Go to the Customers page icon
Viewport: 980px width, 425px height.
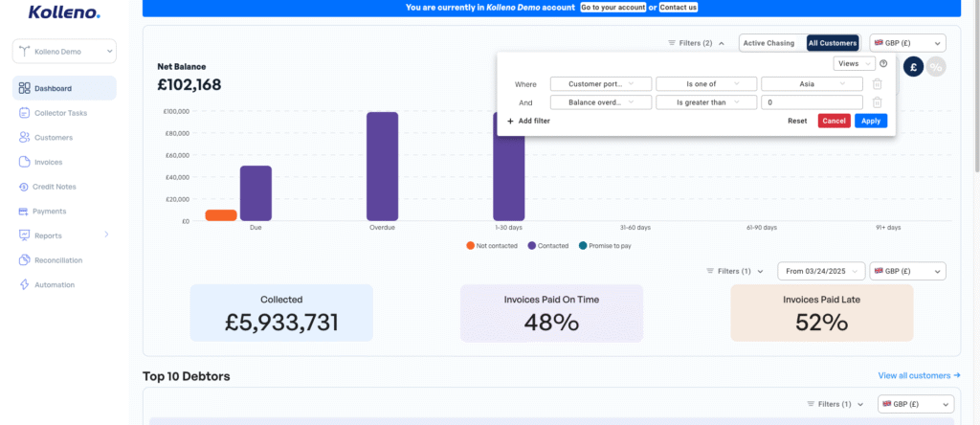pyautogui.click(x=24, y=138)
